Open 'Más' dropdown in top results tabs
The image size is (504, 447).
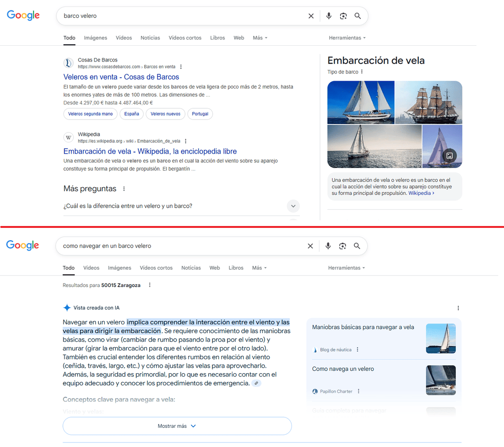(x=260, y=38)
